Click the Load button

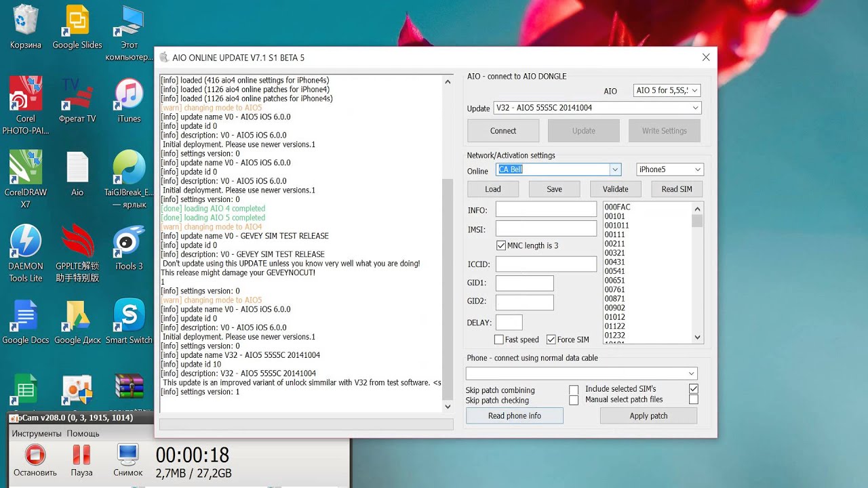click(493, 189)
